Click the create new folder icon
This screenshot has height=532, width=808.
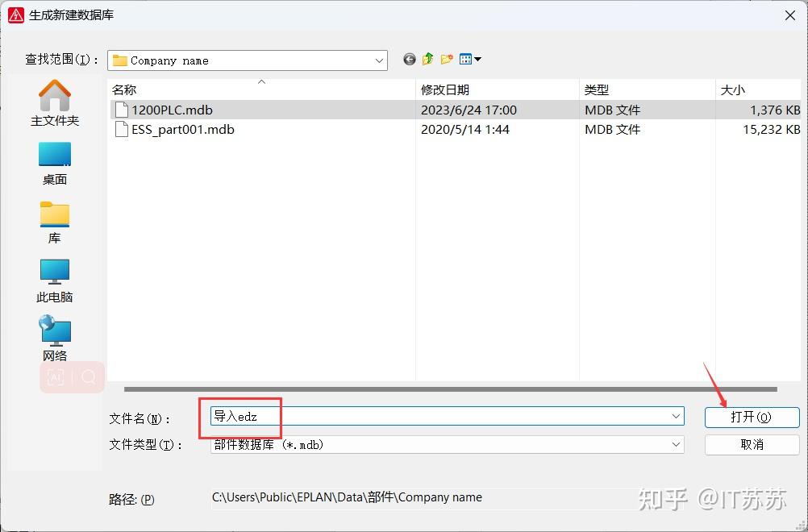coord(446,59)
